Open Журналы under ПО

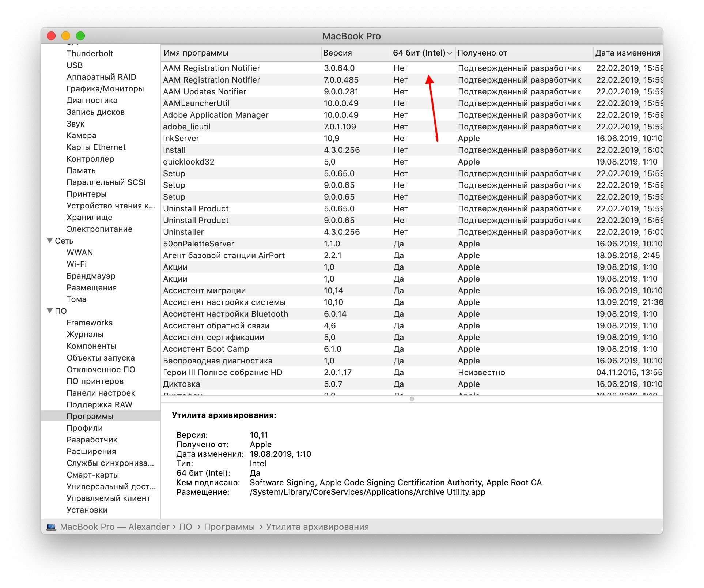coord(85,334)
